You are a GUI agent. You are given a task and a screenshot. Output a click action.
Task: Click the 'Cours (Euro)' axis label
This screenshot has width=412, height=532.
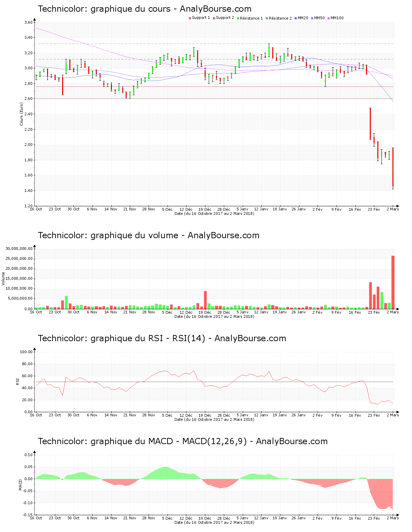[21, 114]
